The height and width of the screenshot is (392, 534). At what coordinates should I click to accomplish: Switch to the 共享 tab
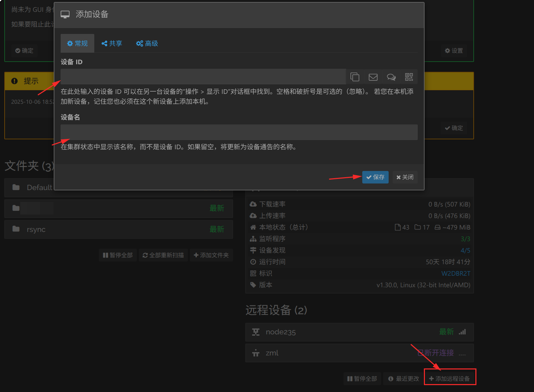112,43
